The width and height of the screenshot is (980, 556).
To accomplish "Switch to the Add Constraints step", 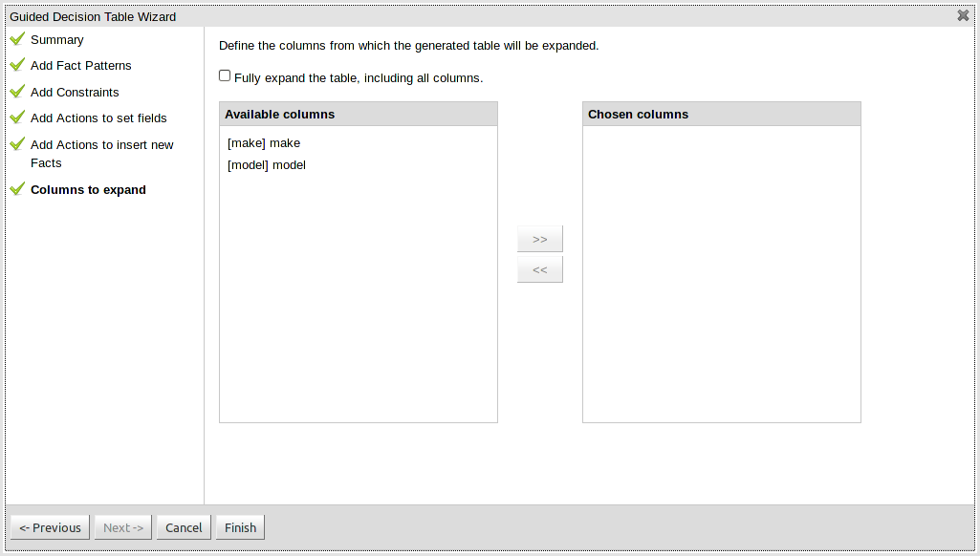I will (75, 93).
